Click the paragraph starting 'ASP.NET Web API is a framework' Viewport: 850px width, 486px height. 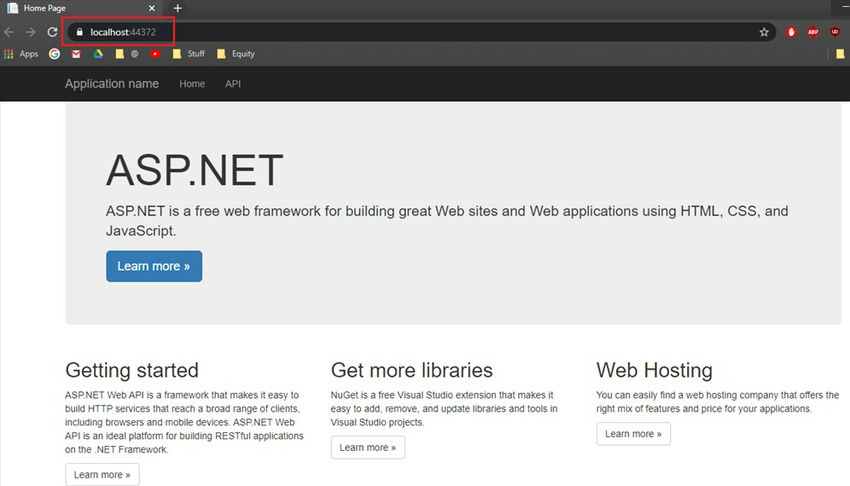pyautogui.click(x=184, y=422)
